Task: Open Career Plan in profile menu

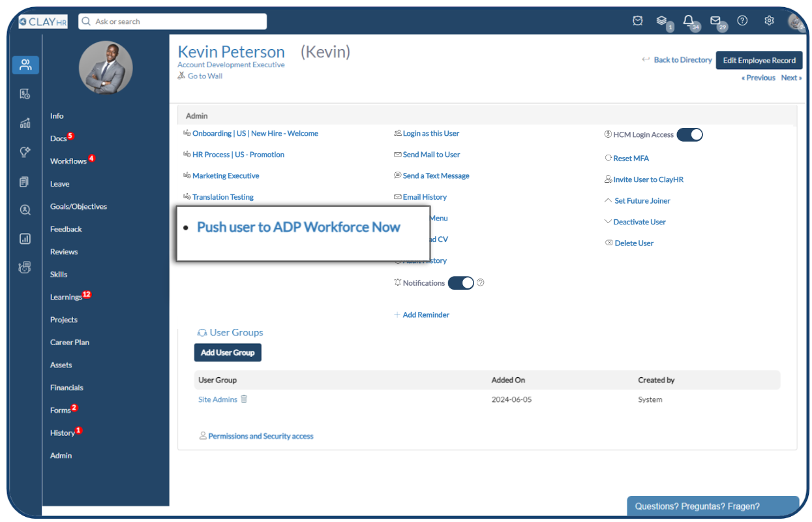Action: [x=70, y=342]
